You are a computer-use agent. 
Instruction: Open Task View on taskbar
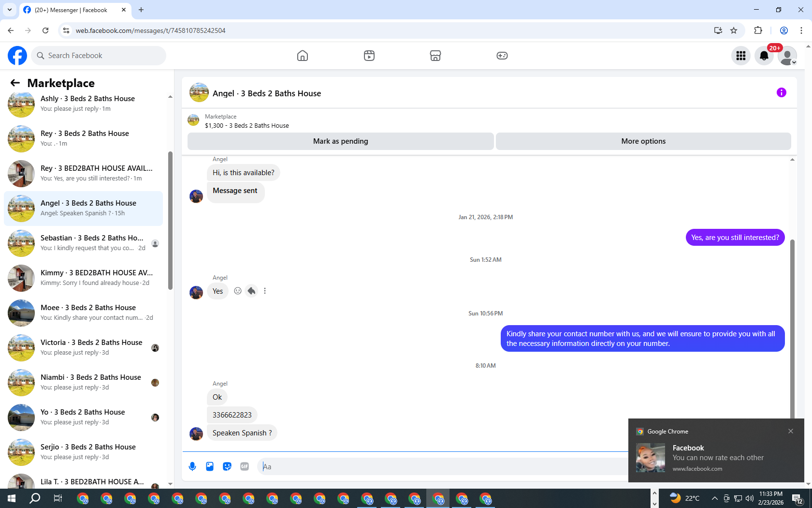pyautogui.click(x=58, y=498)
